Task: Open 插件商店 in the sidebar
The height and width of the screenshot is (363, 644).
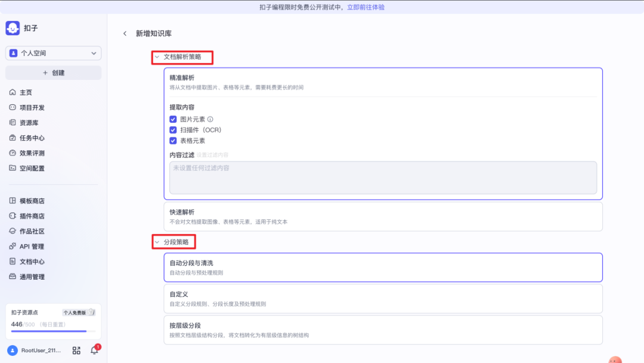Action: [32, 216]
